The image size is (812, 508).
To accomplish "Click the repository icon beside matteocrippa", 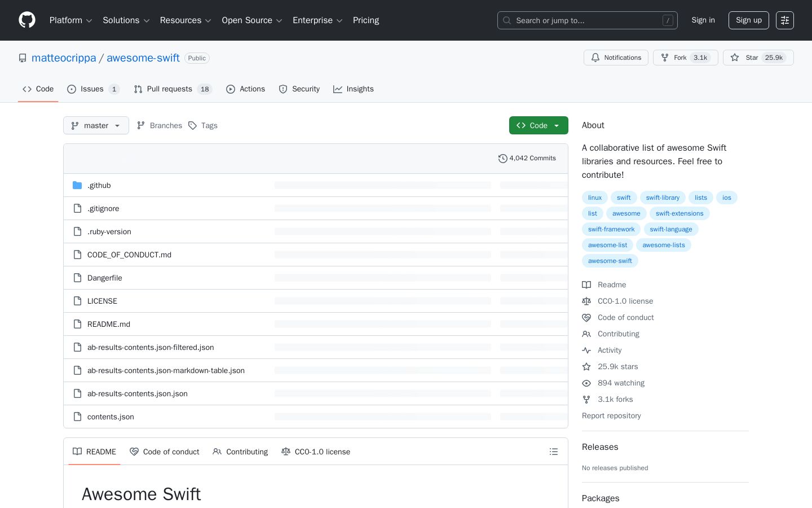I will (x=23, y=58).
